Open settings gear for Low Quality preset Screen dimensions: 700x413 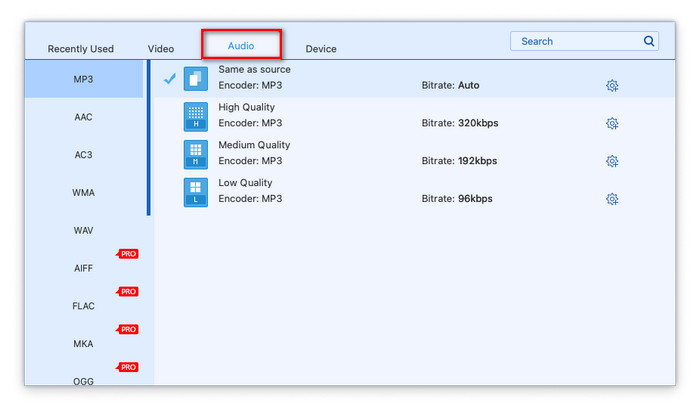tap(612, 199)
